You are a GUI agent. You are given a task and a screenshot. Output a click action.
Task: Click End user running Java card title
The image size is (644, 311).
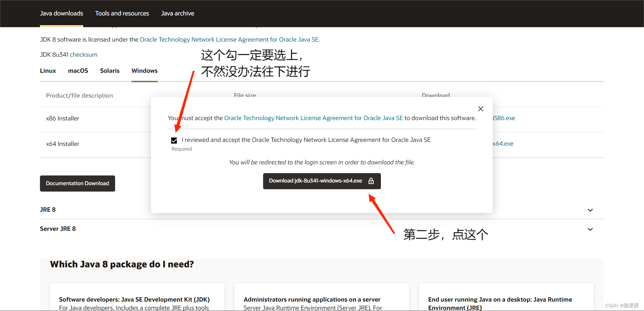(x=500, y=304)
